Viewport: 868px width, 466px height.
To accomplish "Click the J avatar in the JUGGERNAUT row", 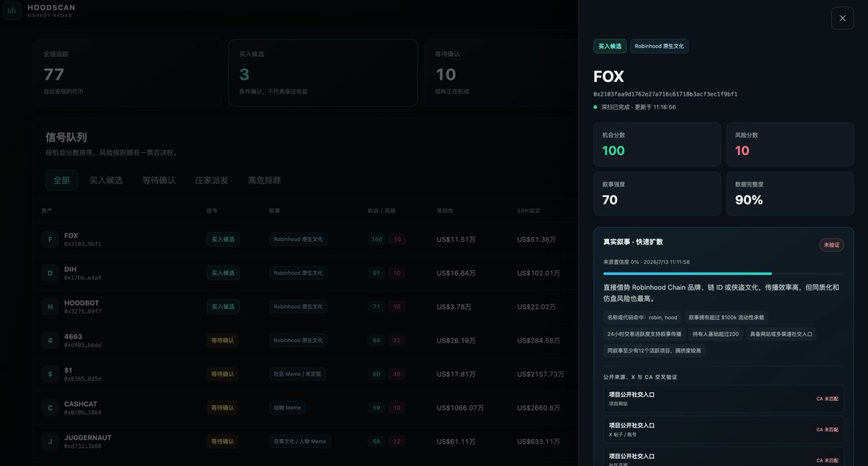I will point(50,441).
